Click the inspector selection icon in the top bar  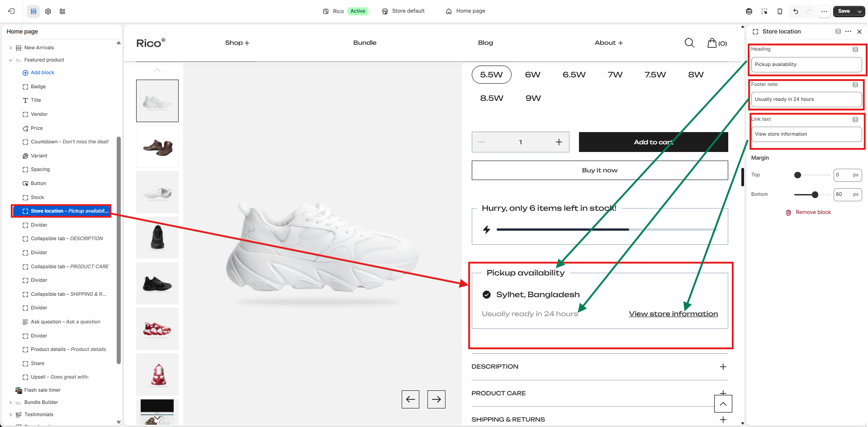764,11
